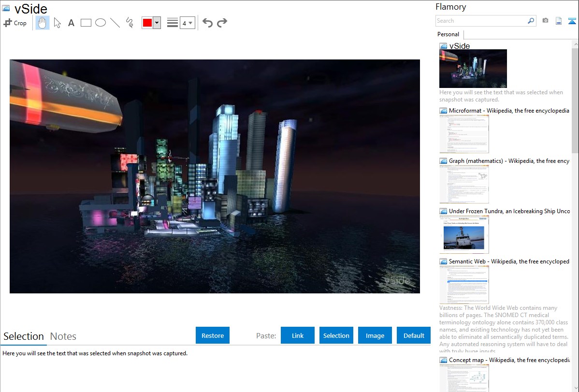Enable the freehand scribble tool
The image size is (579, 392).
130,23
